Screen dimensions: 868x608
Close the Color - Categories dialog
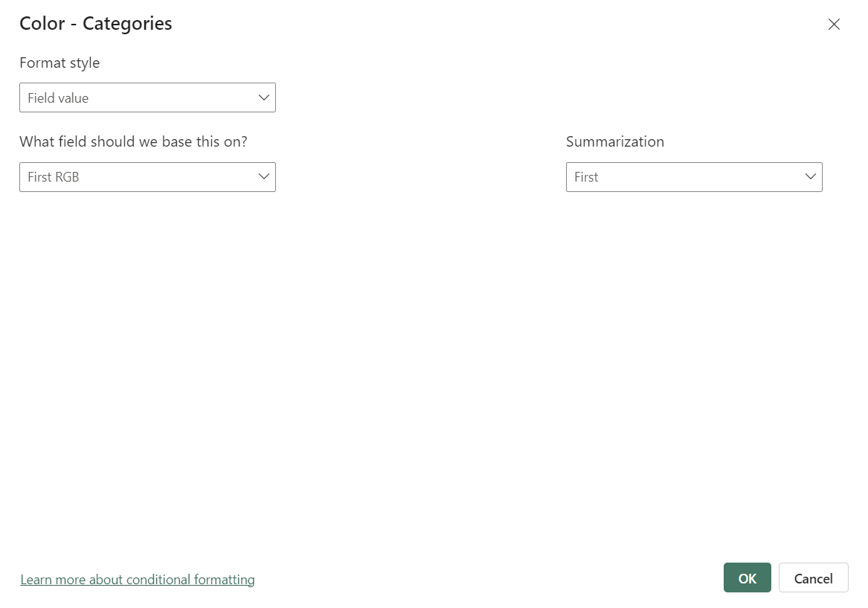click(x=834, y=25)
